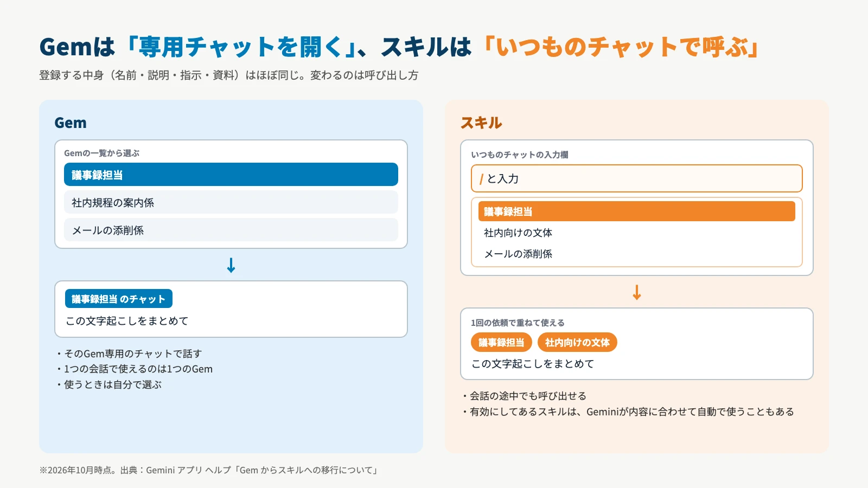The width and height of the screenshot is (868, 488).
Task: Click the Gem card heading
Action: click(x=71, y=123)
